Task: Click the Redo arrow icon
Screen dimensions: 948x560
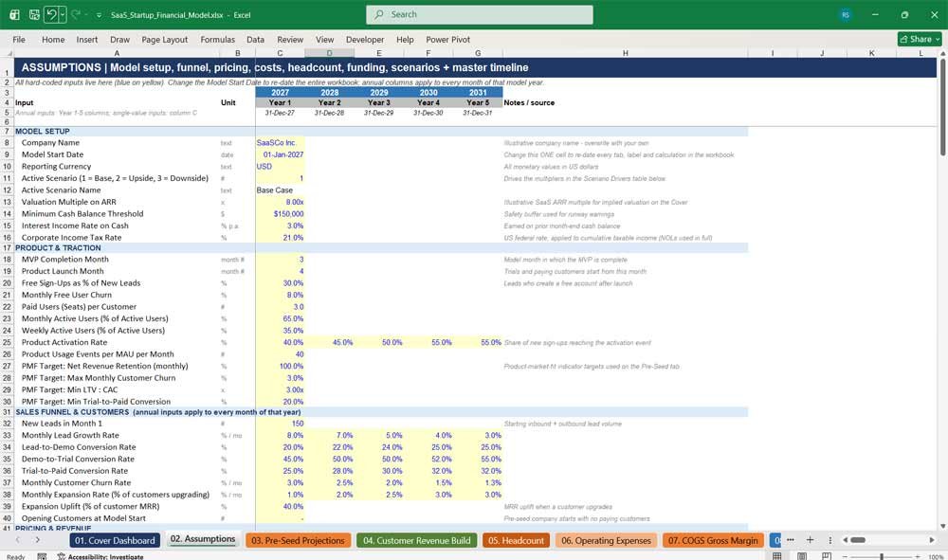Action: [x=76, y=14]
